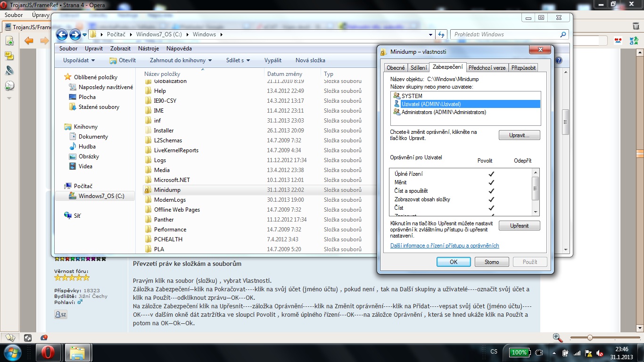Image resolution: width=644 pixels, height=362 pixels.
Task: Click the tray power device icon
Action: click(x=565, y=353)
